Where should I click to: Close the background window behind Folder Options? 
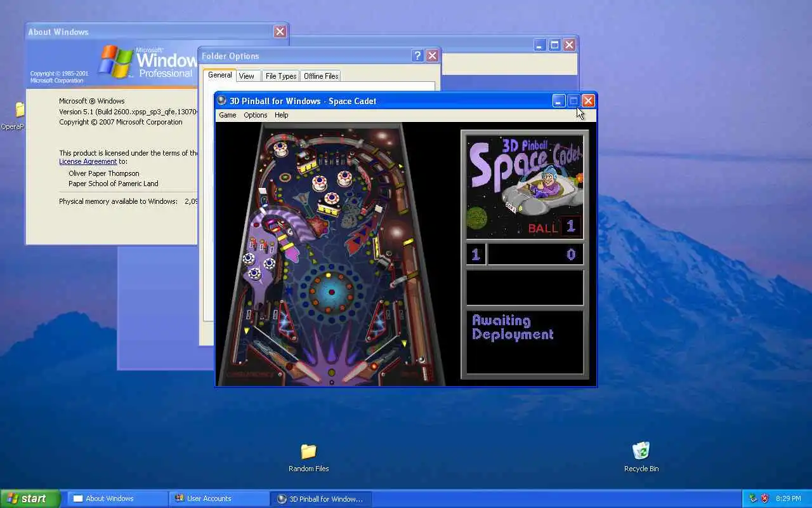coord(569,45)
